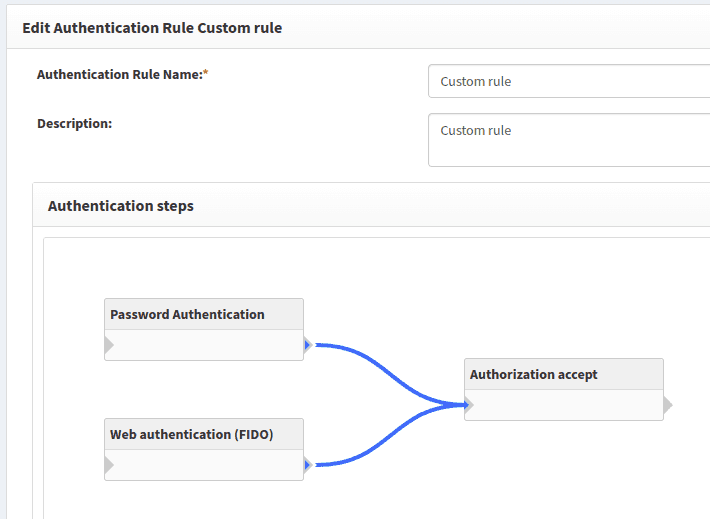710x519 pixels.
Task: Click the Web authentication (FIDO) node body
Action: 204,465
